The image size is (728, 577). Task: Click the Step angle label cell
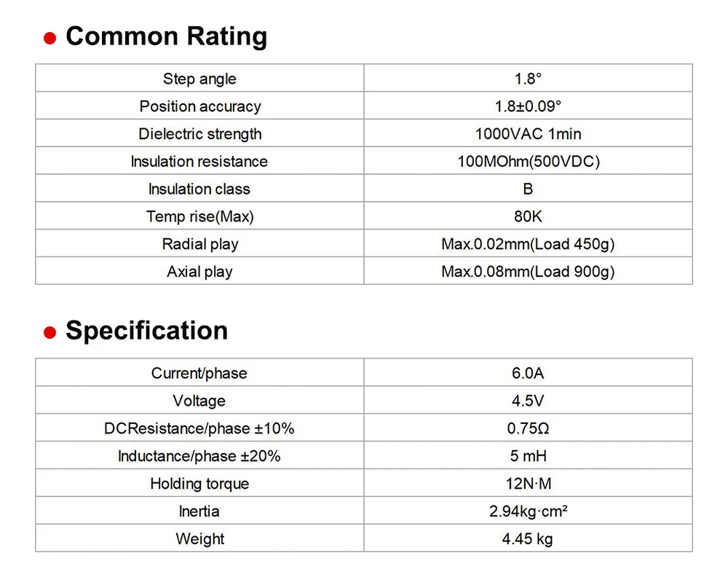(199, 79)
